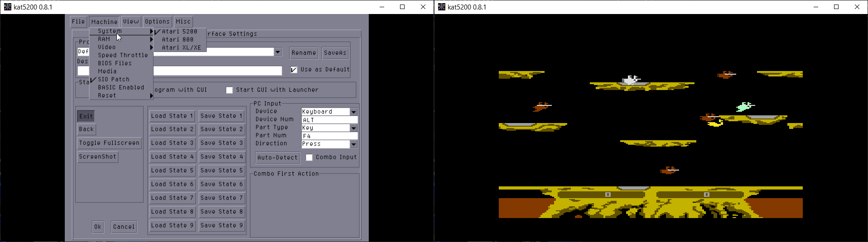The width and height of the screenshot is (868, 242).
Task: Expand the Reset submenu entry
Action: pyautogui.click(x=121, y=96)
